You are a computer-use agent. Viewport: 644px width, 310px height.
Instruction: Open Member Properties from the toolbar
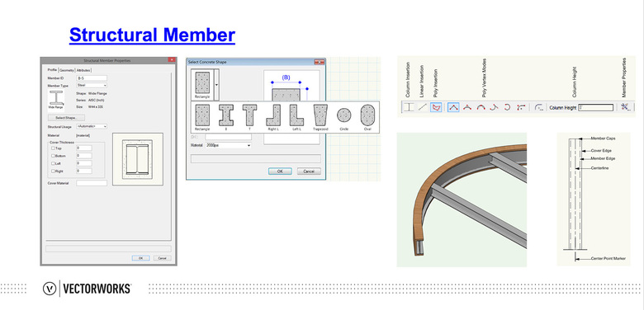[x=625, y=107]
